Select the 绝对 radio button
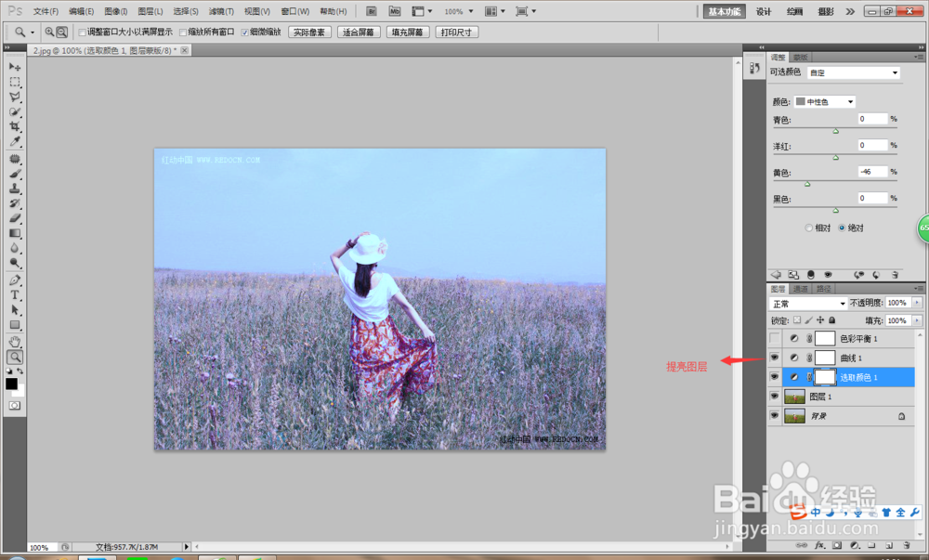 coord(842,228)
